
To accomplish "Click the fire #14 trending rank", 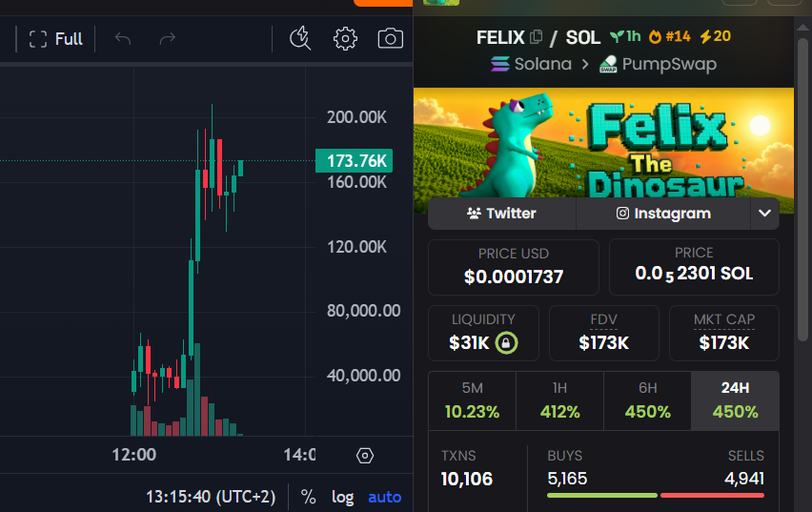I will (670, 36).
